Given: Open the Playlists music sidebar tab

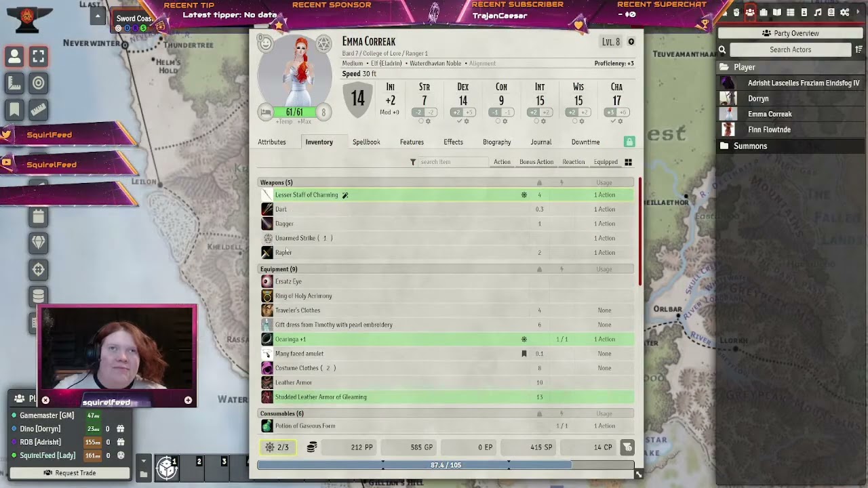Looking at the screenshot, I should 818,12.
